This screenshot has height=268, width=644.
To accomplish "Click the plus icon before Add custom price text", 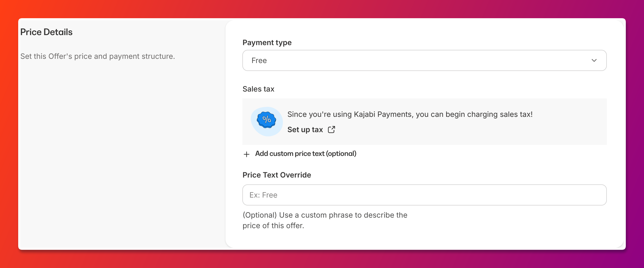I will [246, 154].
